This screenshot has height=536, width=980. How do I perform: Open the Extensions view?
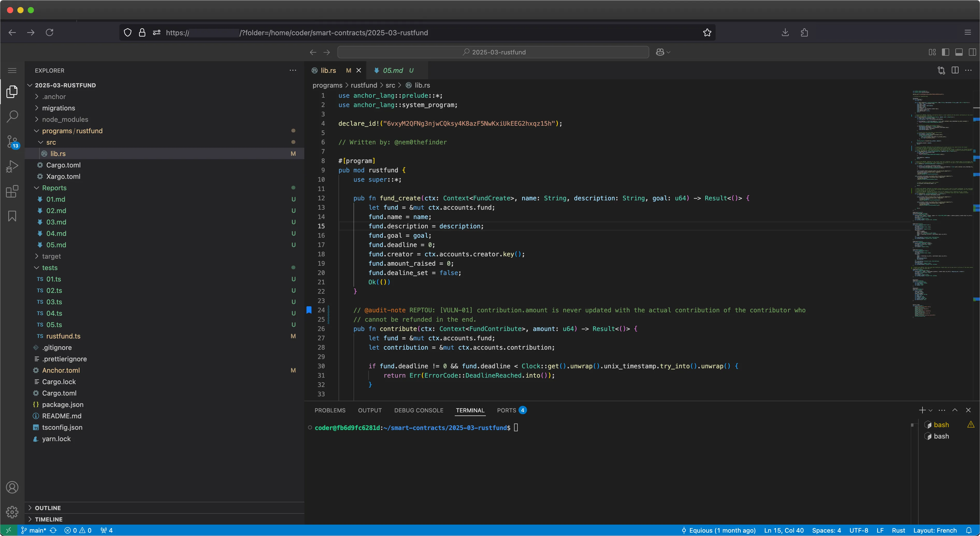(12, 192)
